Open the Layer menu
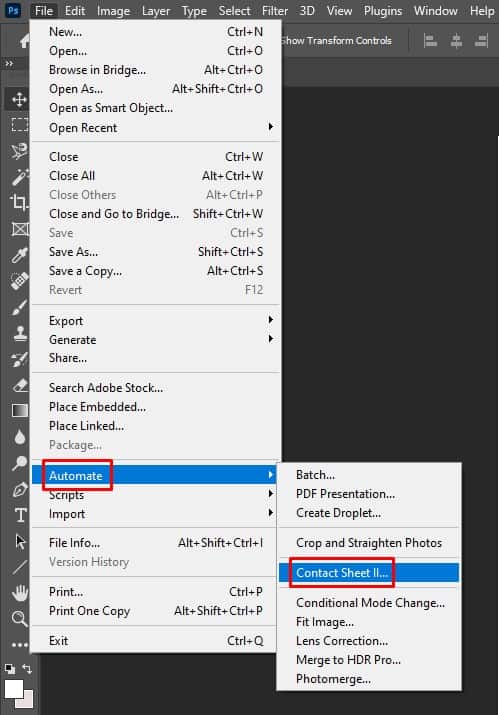Screen dimensions: 499x715 click(x=156, y=10)
